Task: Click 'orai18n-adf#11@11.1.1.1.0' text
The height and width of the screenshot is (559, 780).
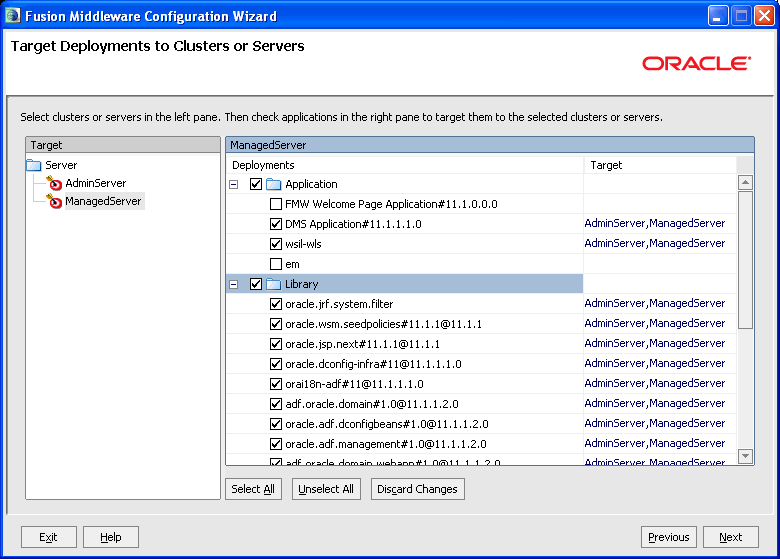Action: (x=354, y=384)
